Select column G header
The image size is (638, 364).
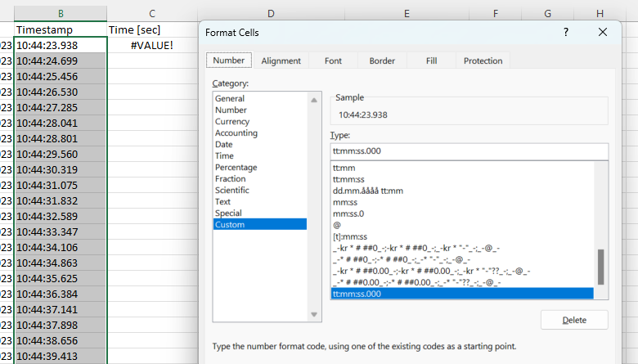(547, 13)
